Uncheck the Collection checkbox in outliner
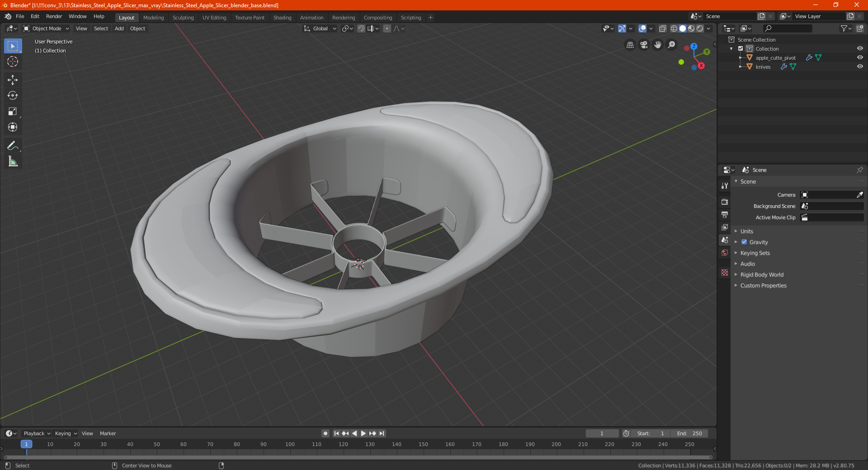Screen dimensions: 868x470 741,48
